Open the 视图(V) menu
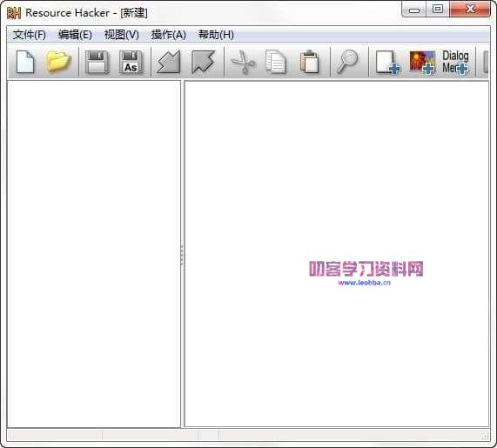This screenshot has height=448, width=497. coord(122,35)
